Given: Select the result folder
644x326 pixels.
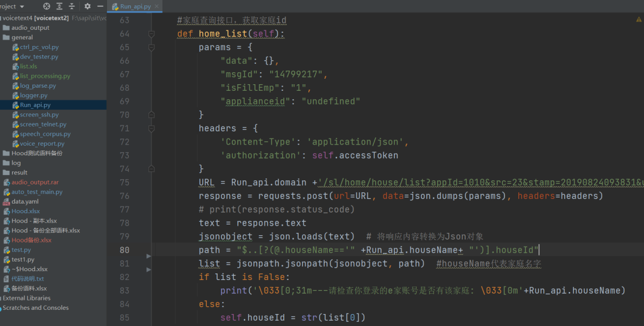Looking at the screenshot, I should (x=19, y=172).
